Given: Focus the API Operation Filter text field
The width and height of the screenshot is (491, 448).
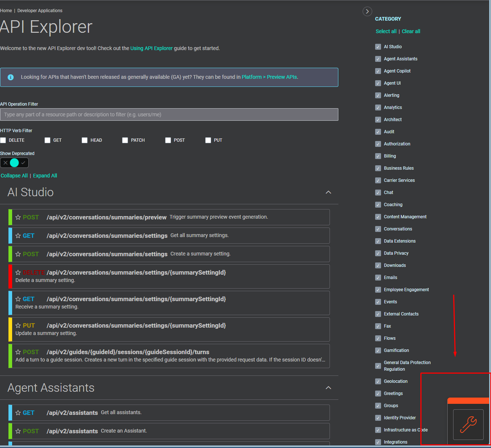Looking at the screenshot, I should [x=169, y=114].
